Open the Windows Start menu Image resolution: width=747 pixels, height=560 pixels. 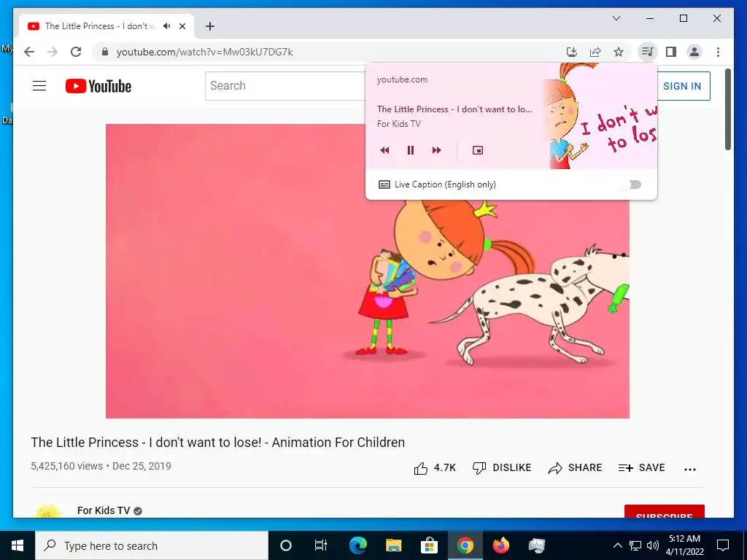click(18, 545)
